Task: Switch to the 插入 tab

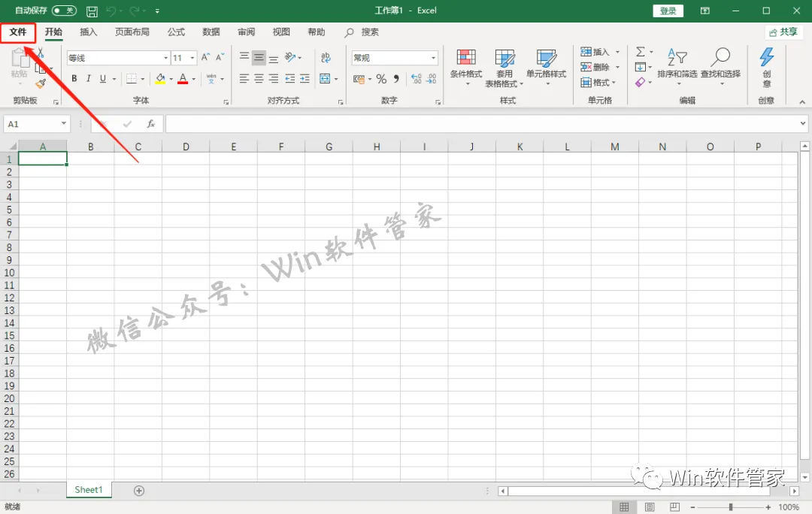Action: [89, 32]
